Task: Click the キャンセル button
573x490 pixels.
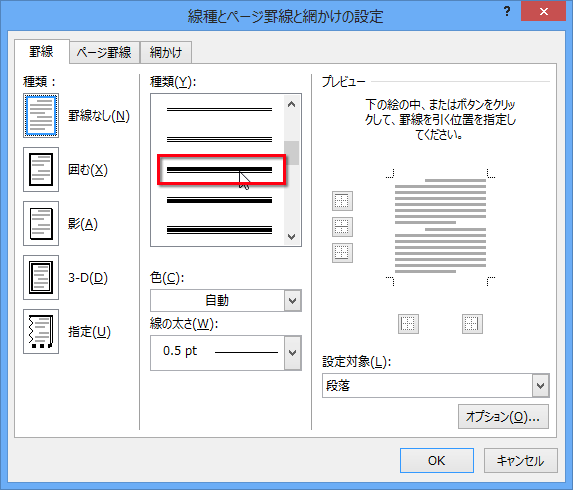Action: coord(521,461)
